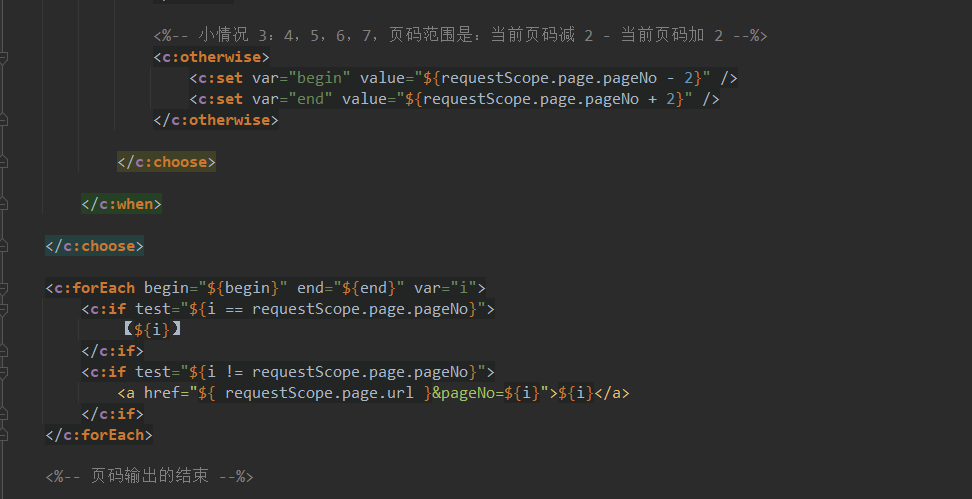Click fold marker beside closing c:when tag
The height and width of the screenshot is (499, 972).
tap(4, 204)
